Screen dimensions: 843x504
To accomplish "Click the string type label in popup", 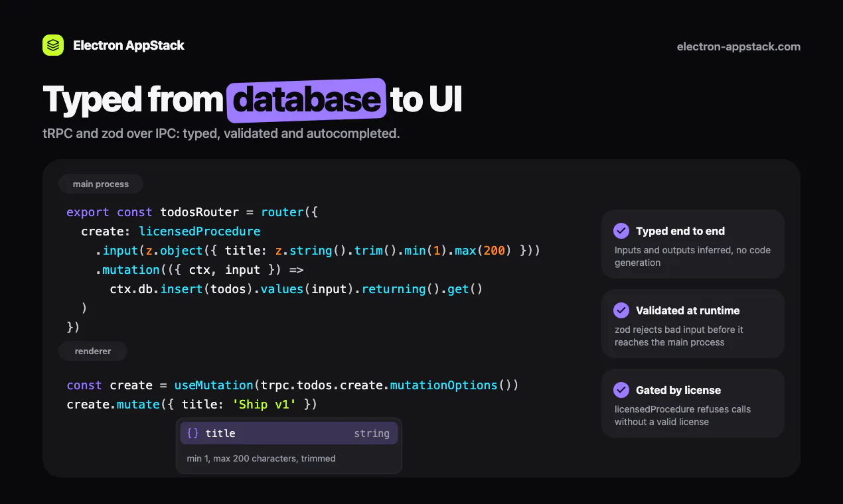I will pyautogui.click(x=372, y=433).
